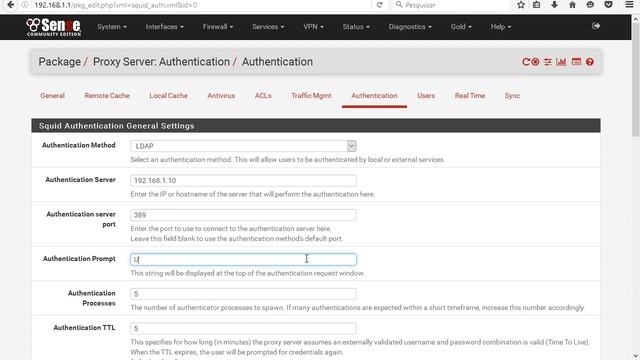The height and width of the screenshot is (360, 640).
Task: Click the pfSense Community Edition logo
Action: (53, 27)
